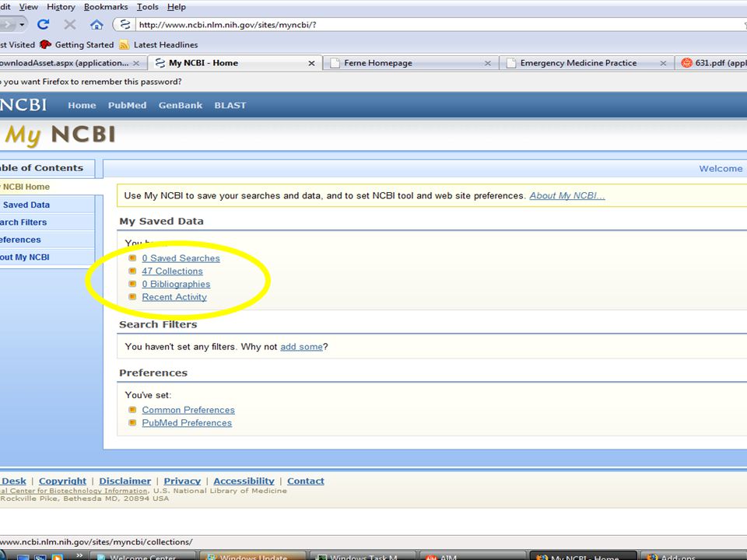Viewport: 747px width, 560px height.
Task: Click GenBank in NCBI navigation bar
Action: click(181, 105)
